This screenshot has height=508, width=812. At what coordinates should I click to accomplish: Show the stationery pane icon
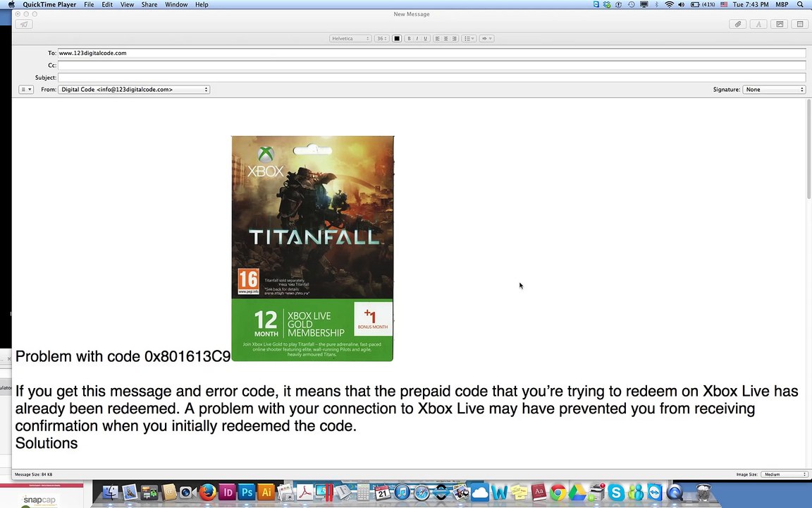[x=800, y=25]
